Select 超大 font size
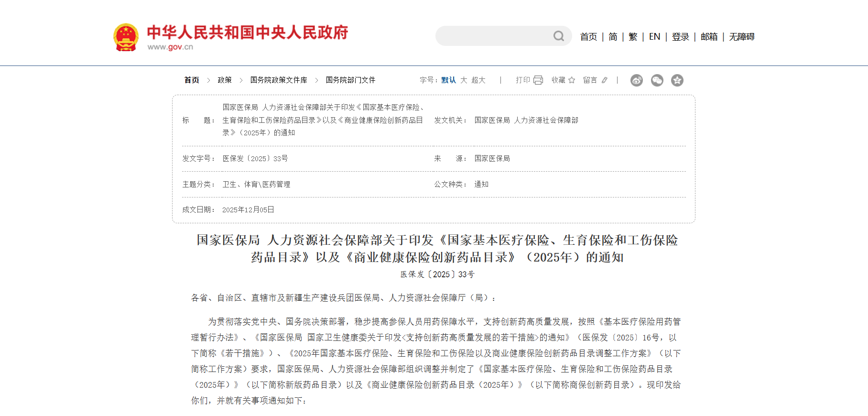The image size is (868, 416). click(478, 80)
